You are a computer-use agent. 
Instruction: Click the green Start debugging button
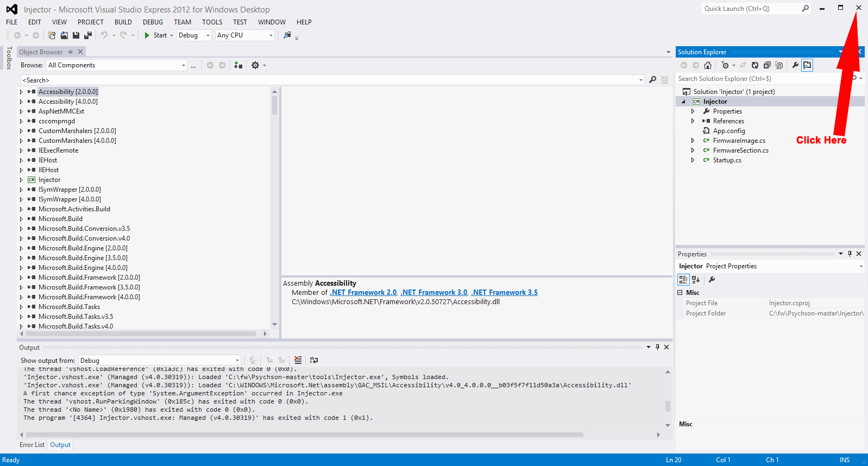click(155, 35)
